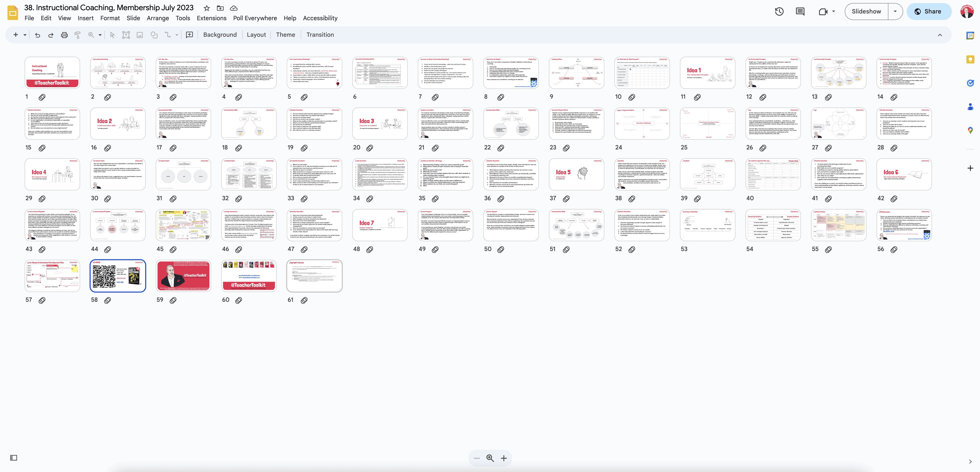Open the Theme chooser
The image size is (980, 472).
pos(285,35)
